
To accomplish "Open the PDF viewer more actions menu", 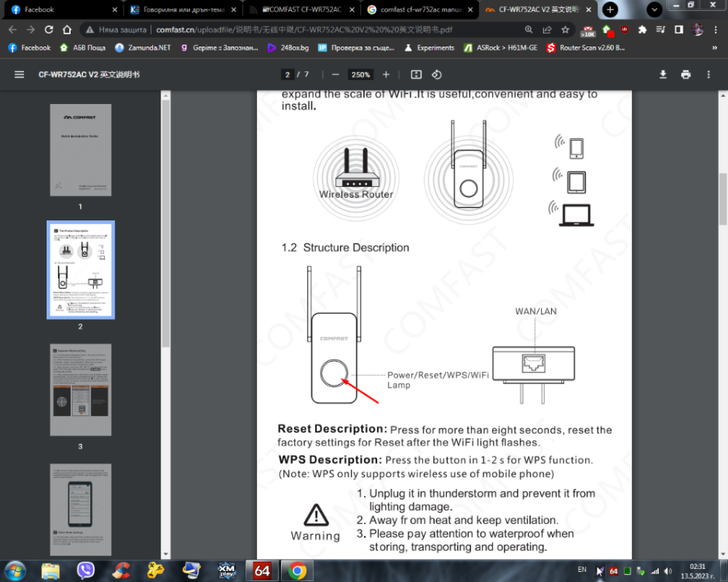I will coord(709,74).
